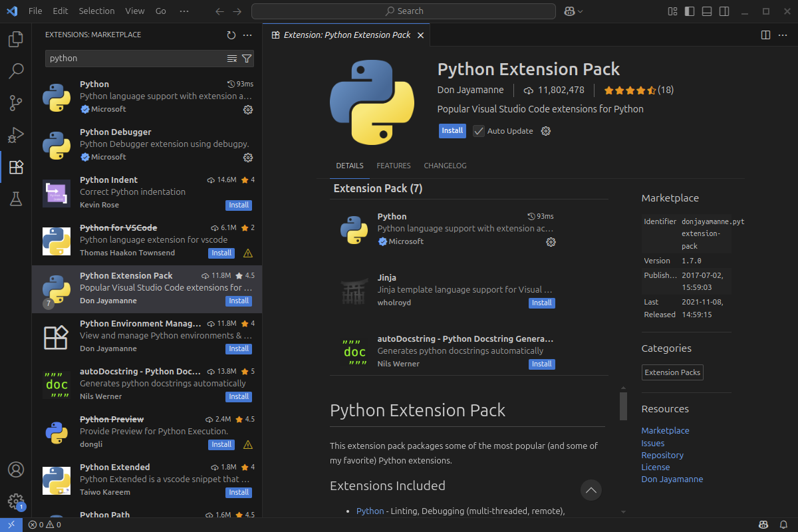Go forward using the navigation arrow

point(239,11)
